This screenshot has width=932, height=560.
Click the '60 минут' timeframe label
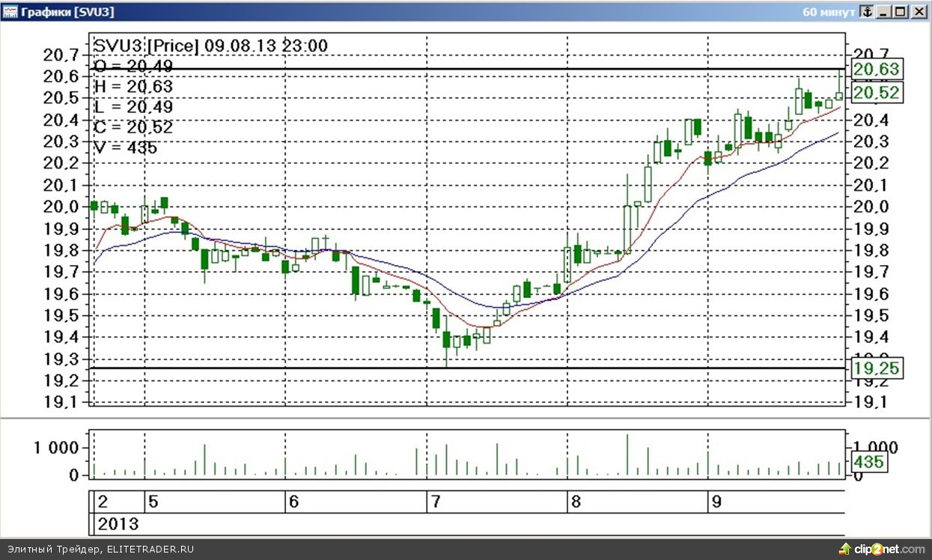(x=828, y=11)
